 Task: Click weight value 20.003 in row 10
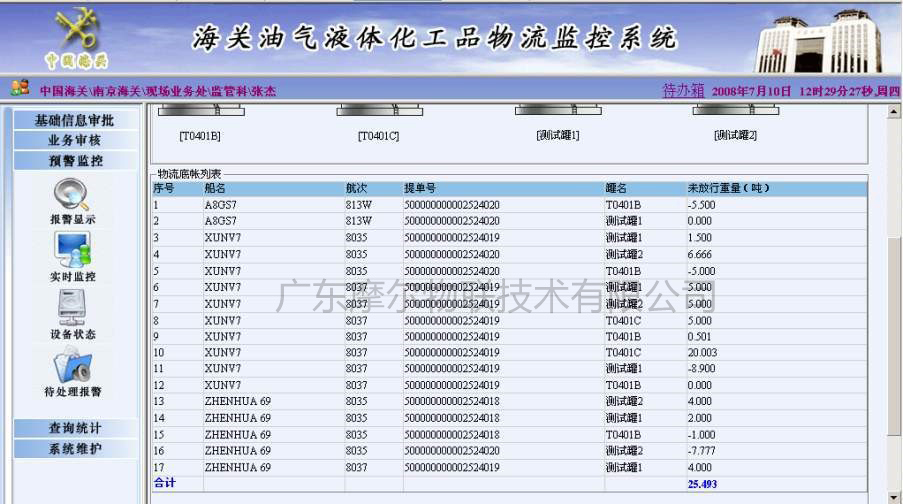click(x=702, y=353)
